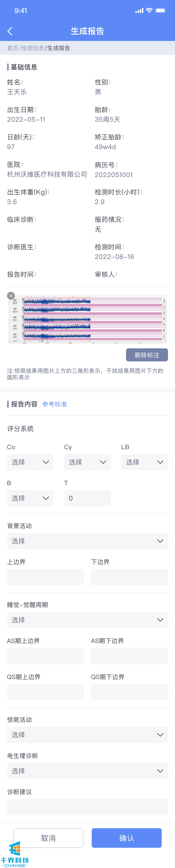Remove the EEG chart image
The width and height of the screenshot is (175, 868).
click(x=11, y=296)
